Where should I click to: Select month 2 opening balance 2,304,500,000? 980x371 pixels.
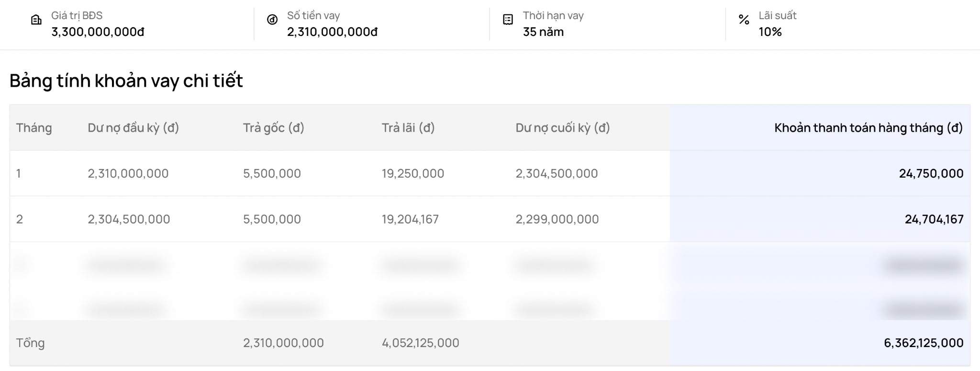tap(129, 219)
